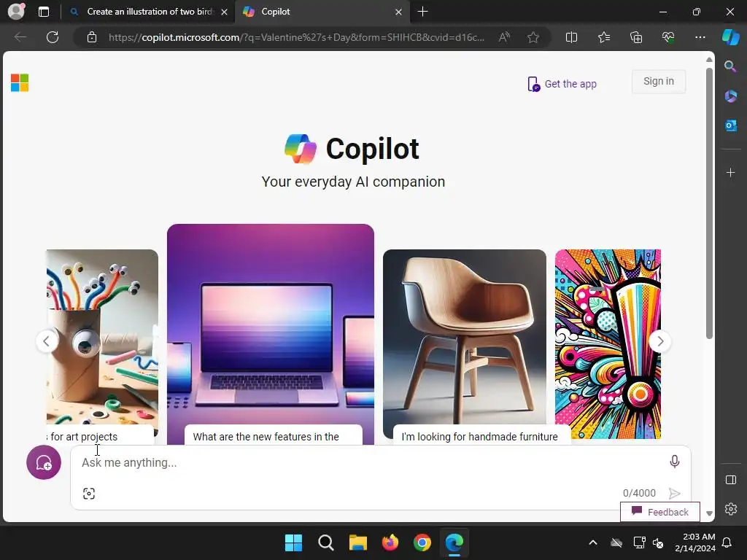Add an image via visual search icon
Image resolution: width=747 pixels, height=560 pixels.
click(x=89, y=494)
